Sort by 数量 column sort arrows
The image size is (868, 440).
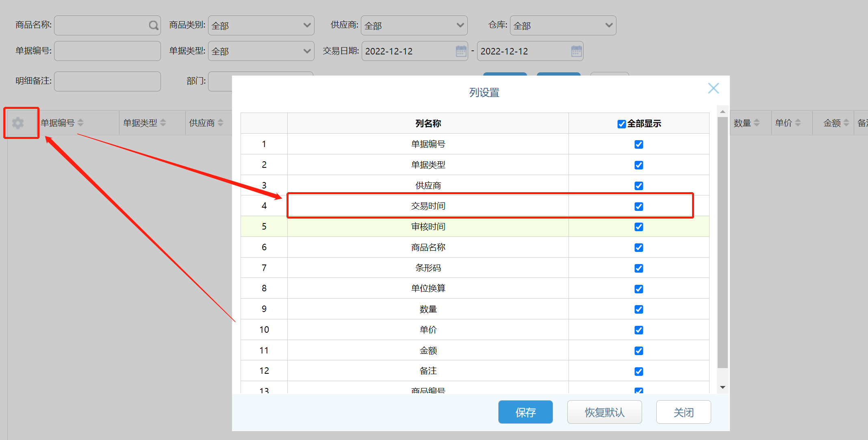pyautogui.click(x=756, y=123)
